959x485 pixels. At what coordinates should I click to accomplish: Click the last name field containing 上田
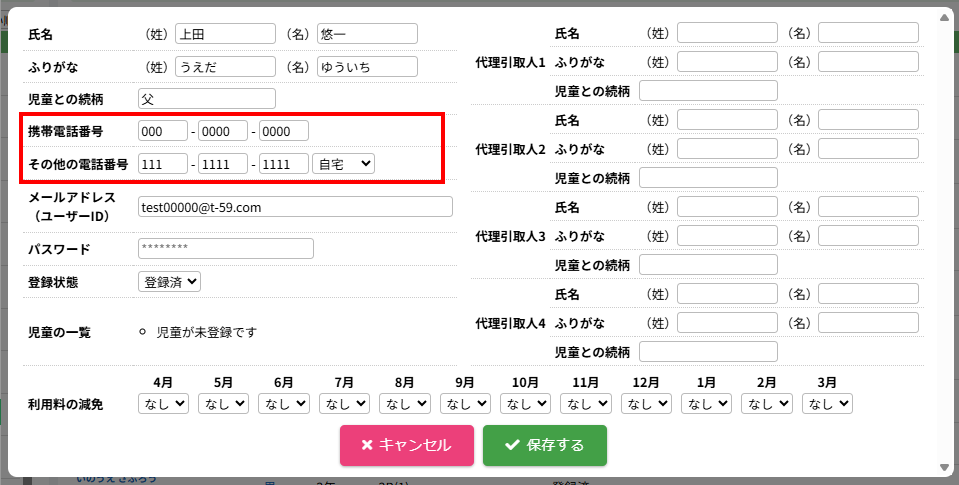pos(224,33)
